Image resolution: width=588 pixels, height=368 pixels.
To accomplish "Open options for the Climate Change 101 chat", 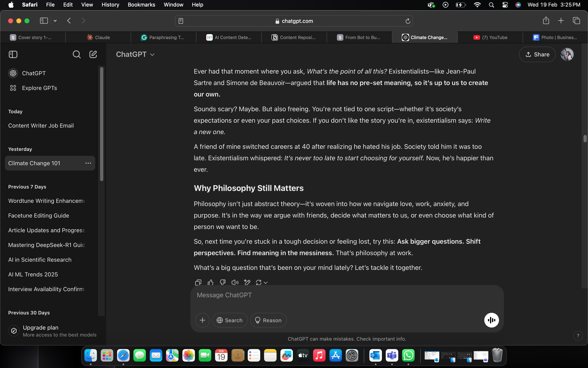I will coord(88,163).
